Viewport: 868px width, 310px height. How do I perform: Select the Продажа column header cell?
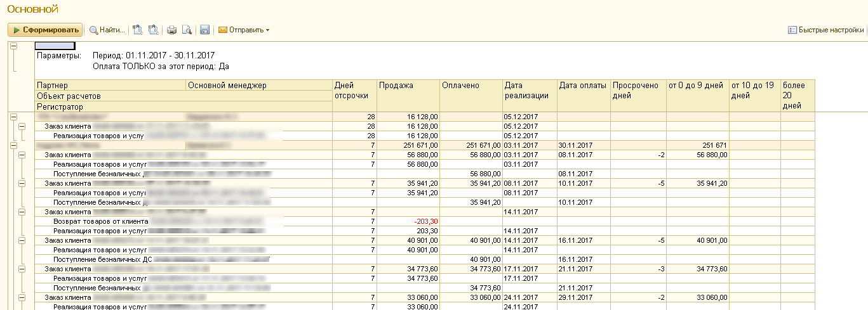pos(408,86)
